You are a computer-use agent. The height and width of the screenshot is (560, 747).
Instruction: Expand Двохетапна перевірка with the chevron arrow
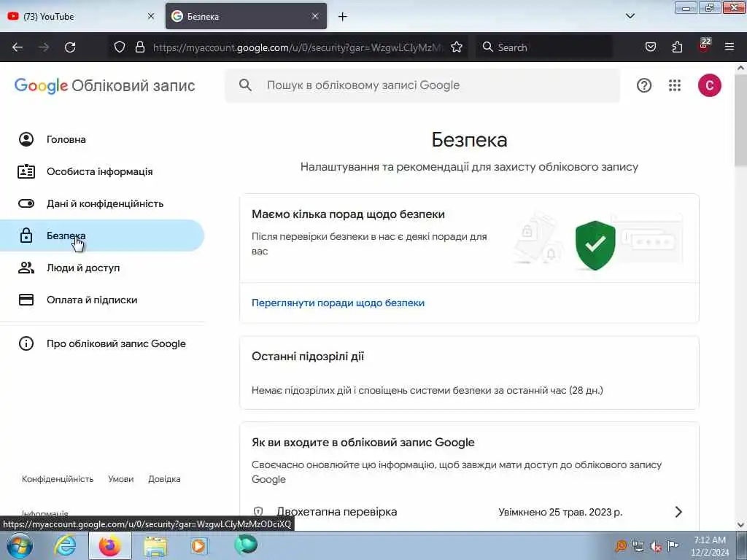point(678,512)
